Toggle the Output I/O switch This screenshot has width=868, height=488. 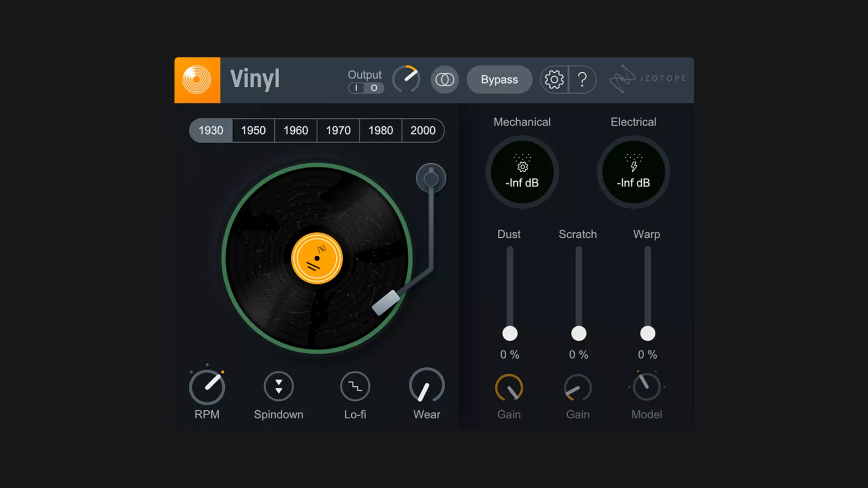[x=366, y=88]
